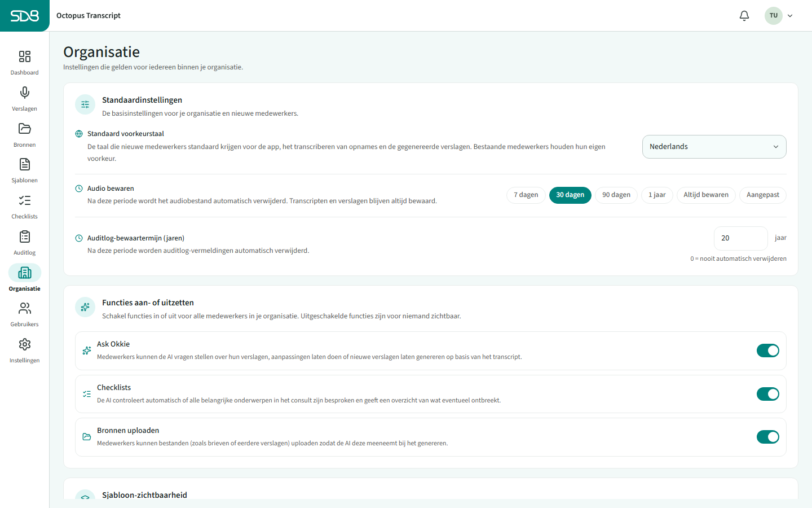Click the Auditlog years input field
Screen dimensions: 812x508
point(741,238)
